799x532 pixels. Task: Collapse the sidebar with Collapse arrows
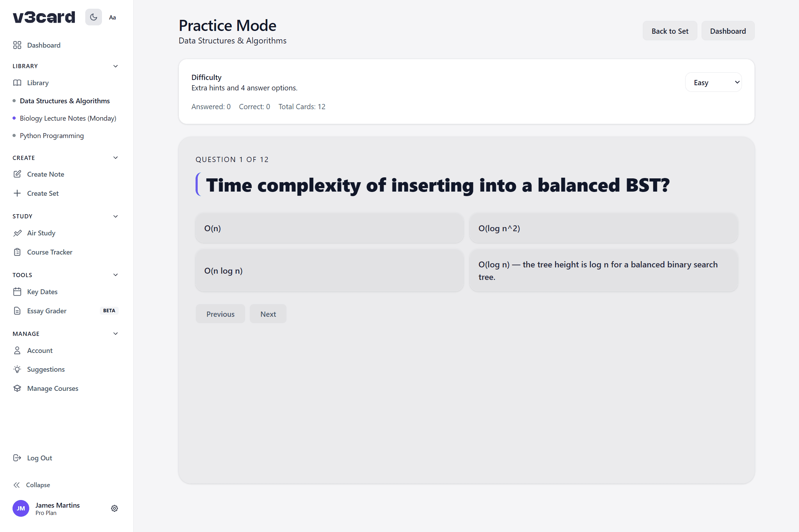(x=17, y=485)
